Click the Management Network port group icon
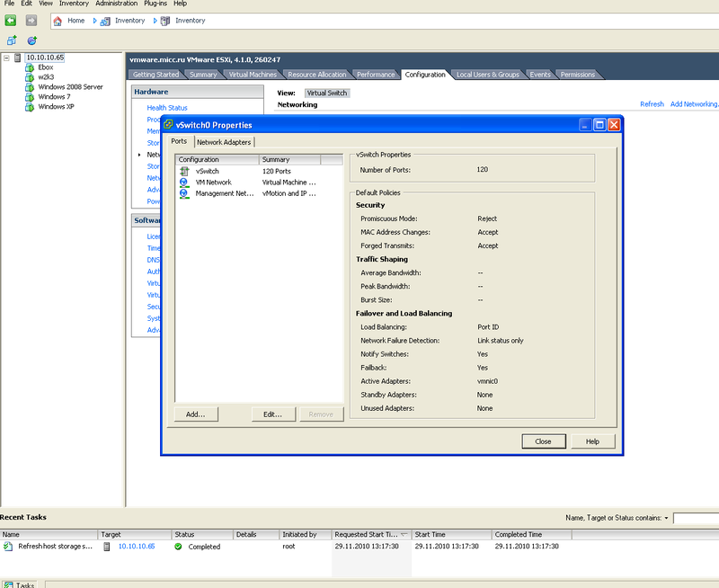This screenshot has height=588, width=719. click(x=184, y=193)
